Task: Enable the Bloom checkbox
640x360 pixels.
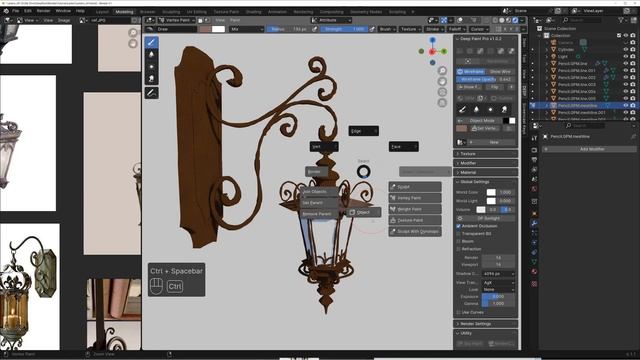Action: tap(458, 241)
